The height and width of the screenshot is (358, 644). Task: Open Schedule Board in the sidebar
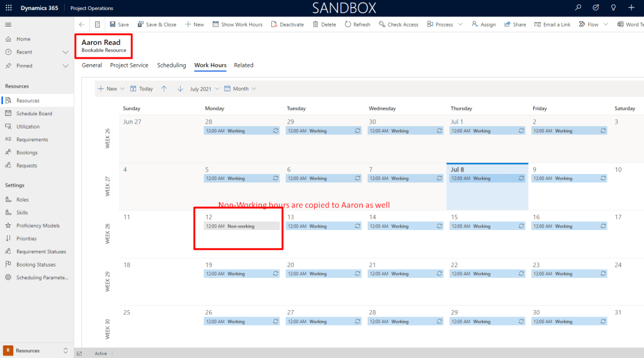point(34,113)
